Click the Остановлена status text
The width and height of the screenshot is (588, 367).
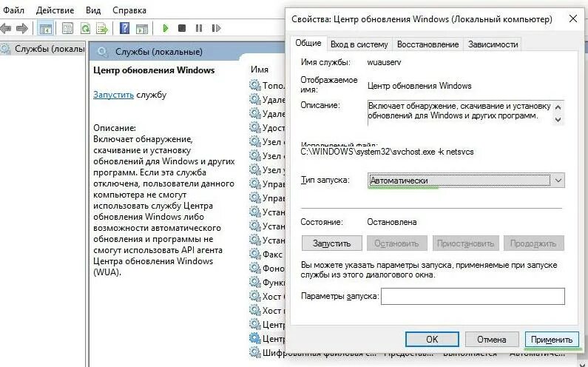coord(391,222)
